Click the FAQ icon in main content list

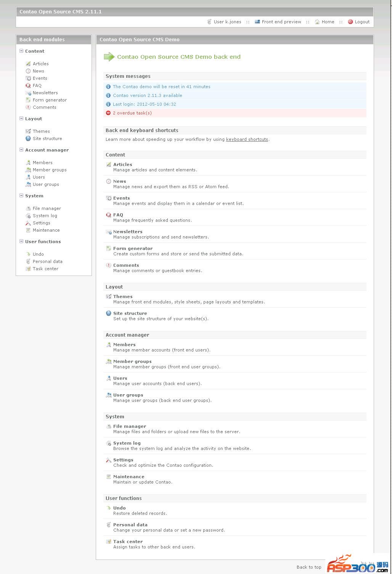tap(109, 215)
